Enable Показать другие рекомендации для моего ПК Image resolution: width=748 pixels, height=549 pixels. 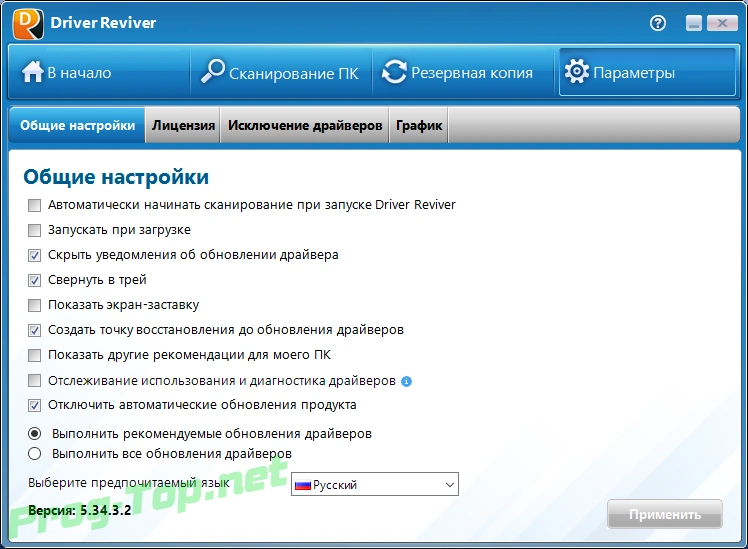(x=34, y=355)
